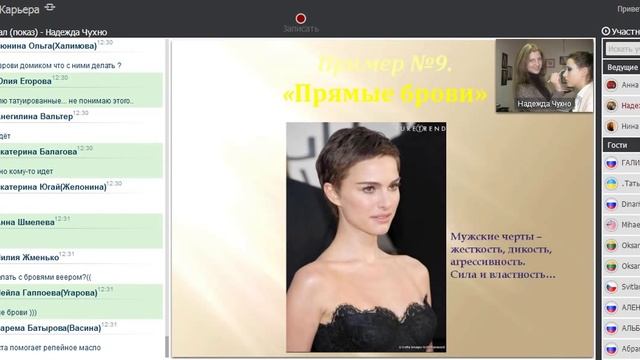Image resolution: width=640 pixels, height=360 pixels.
Task: Click message 'домиком что с ними делать ?'
Action: [60, 65]
